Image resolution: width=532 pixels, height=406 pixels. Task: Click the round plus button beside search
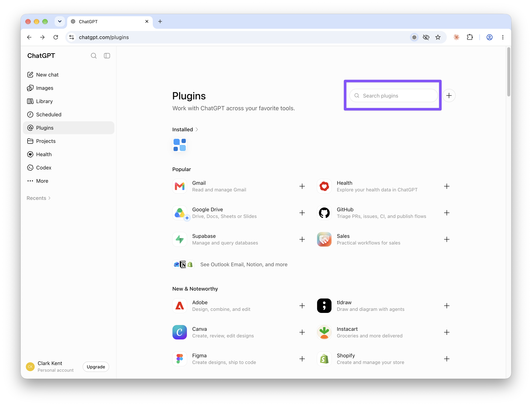click(449, 96)
